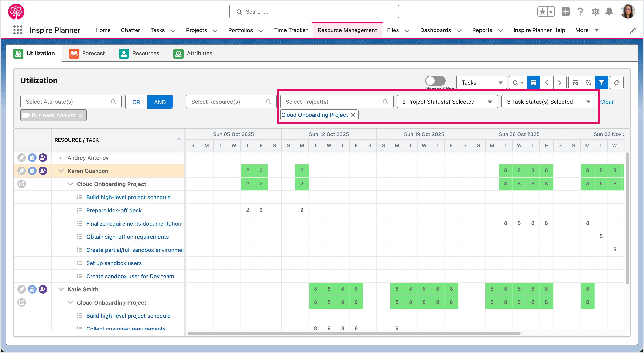The width and height of the screenshot is (644, 353).
Task: Click the filter funnel icon
Action: tap(601, 82)
